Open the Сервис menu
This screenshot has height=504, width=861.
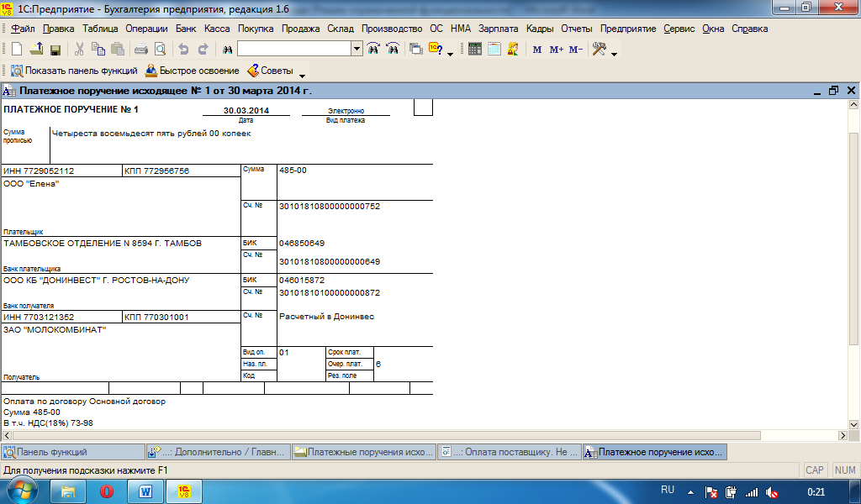point(679,29)
